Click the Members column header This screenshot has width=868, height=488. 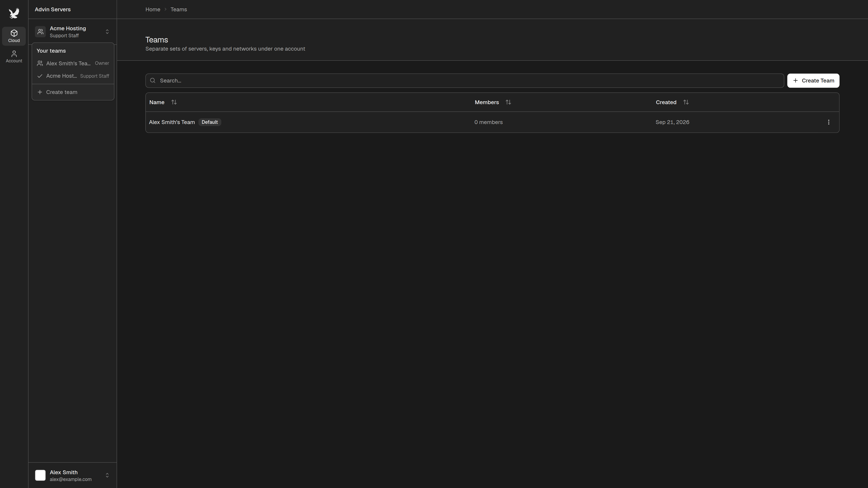pos(487,102)
